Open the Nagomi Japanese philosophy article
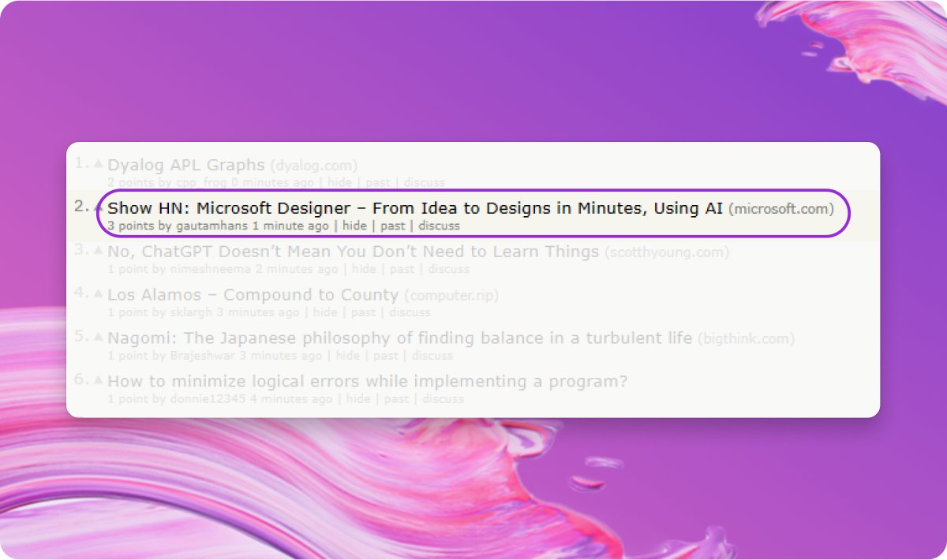The image size is (947, 560). [399, 338]
